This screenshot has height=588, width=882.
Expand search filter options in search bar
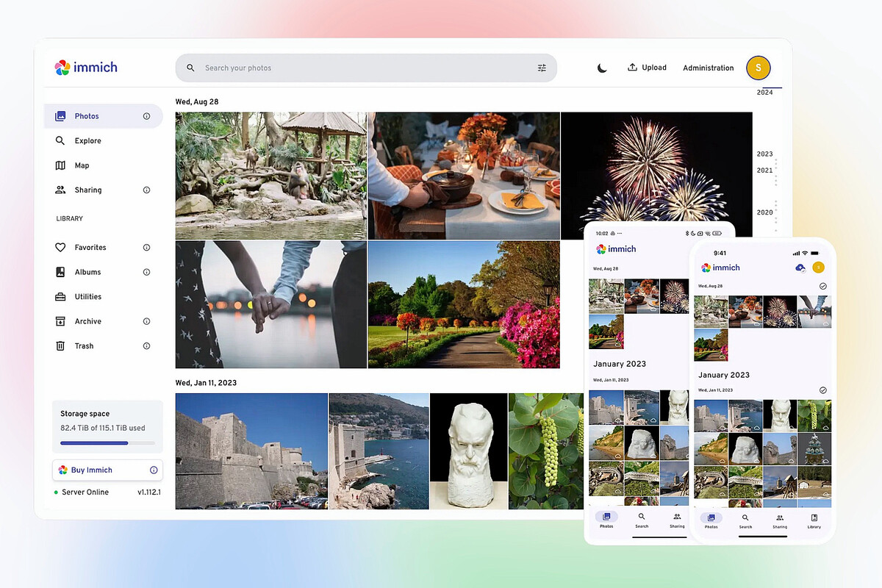[542, 68]
